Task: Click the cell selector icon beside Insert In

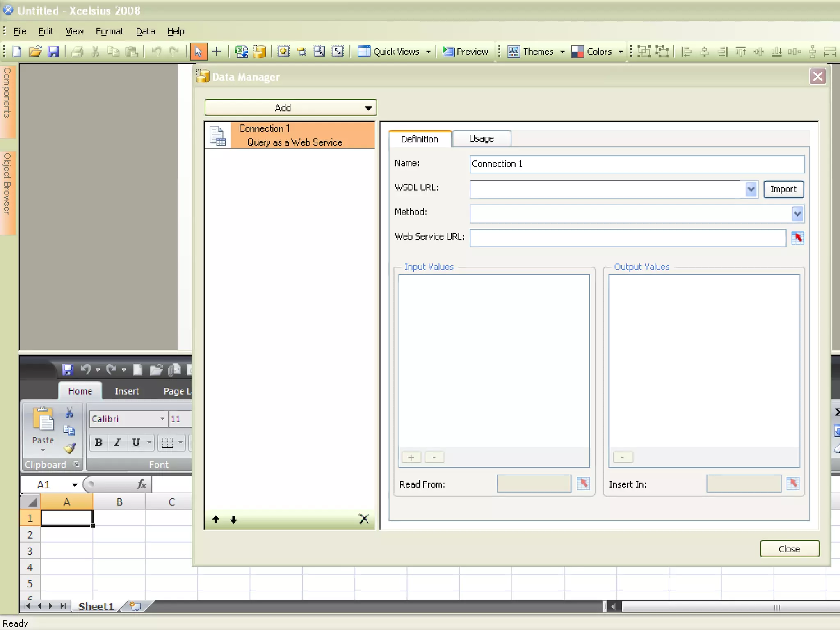Action: [793, 484]
